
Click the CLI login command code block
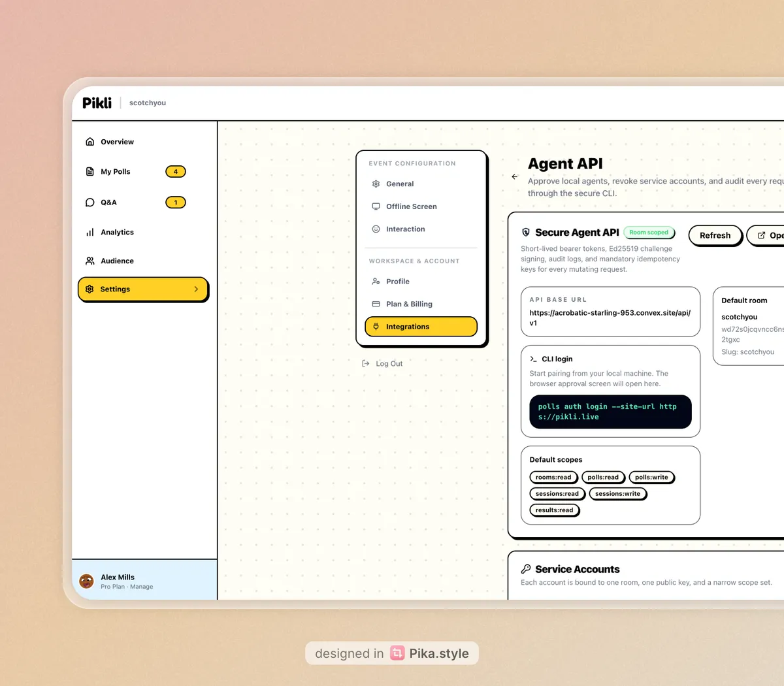(x=610, y=412)
